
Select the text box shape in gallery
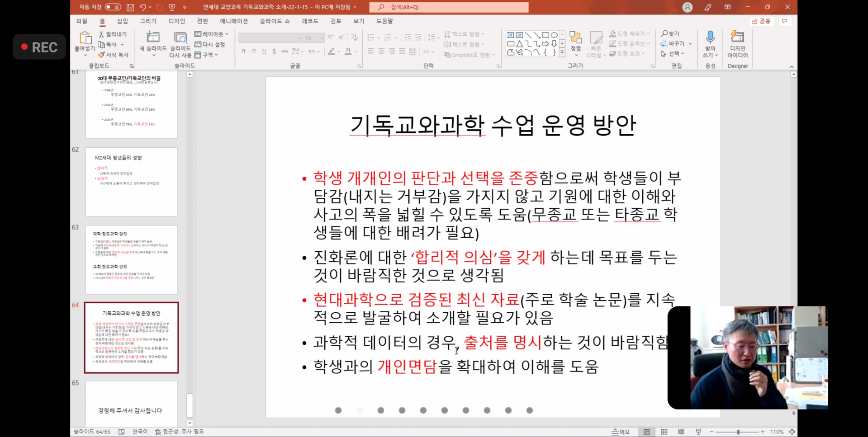pos(511,35)
